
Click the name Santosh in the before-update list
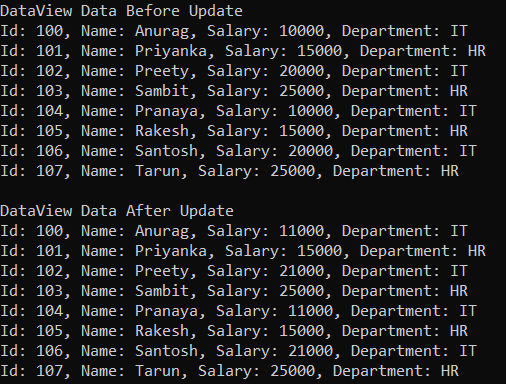click(166, 151)
